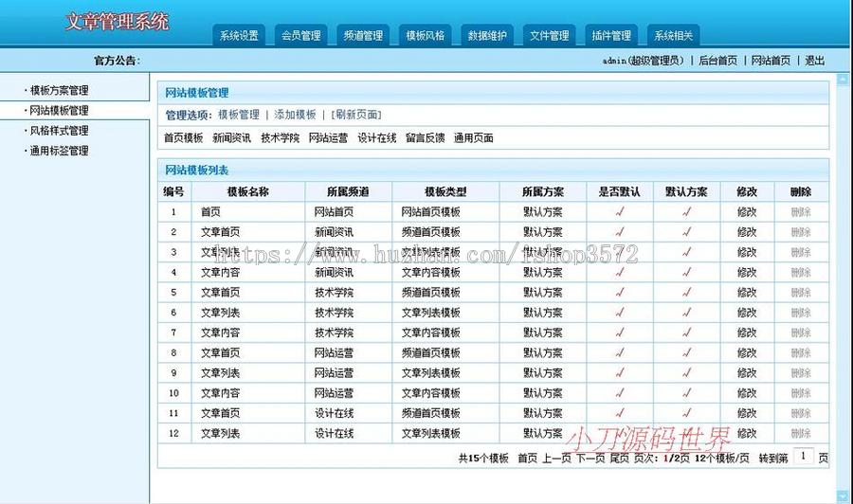853x504 pixels.
Task: Click 退出 to log out
Action: [814, 61]
